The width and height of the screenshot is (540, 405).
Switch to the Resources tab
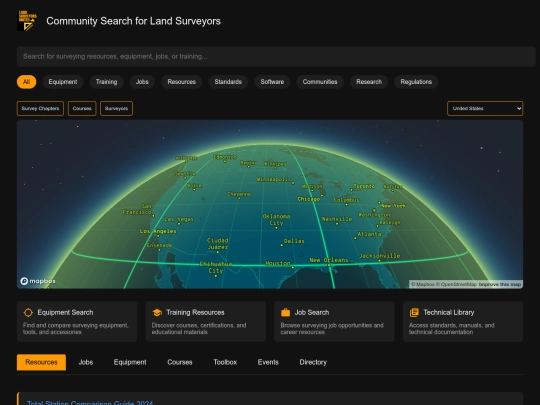pyautogui.click(x=41, y=362)
